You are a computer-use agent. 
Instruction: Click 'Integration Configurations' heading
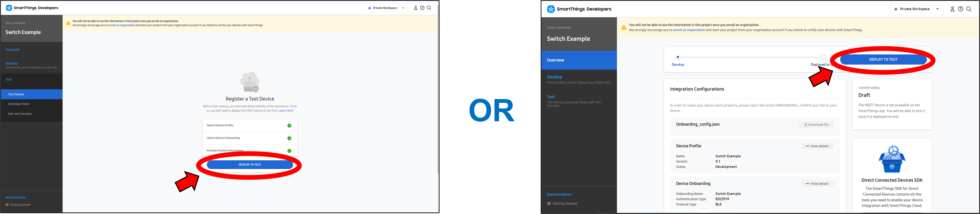pos(697,89)
